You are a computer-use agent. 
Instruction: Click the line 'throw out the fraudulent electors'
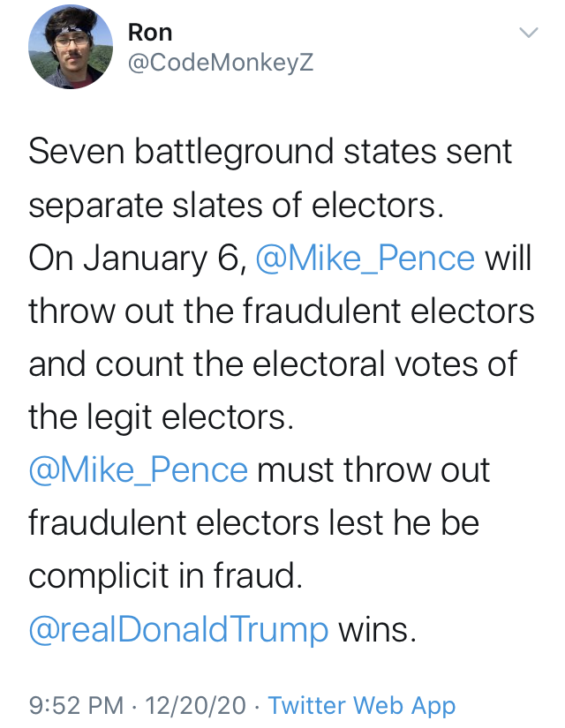282,311
